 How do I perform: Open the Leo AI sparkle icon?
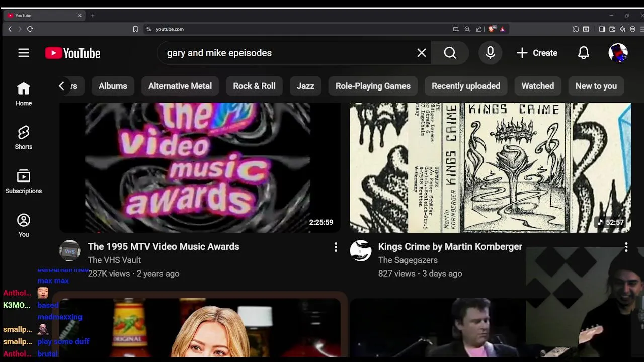point(623,29)
